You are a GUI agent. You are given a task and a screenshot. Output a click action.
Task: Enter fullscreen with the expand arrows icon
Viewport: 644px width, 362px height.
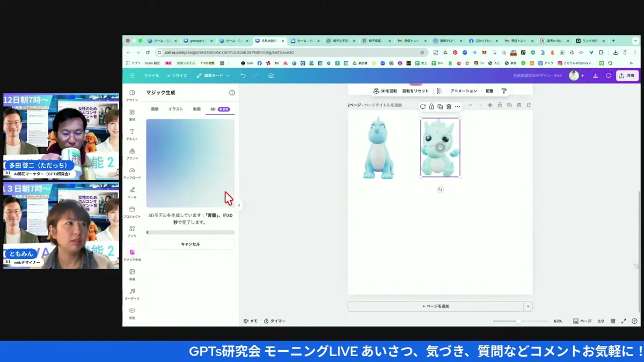coord(624,321)
